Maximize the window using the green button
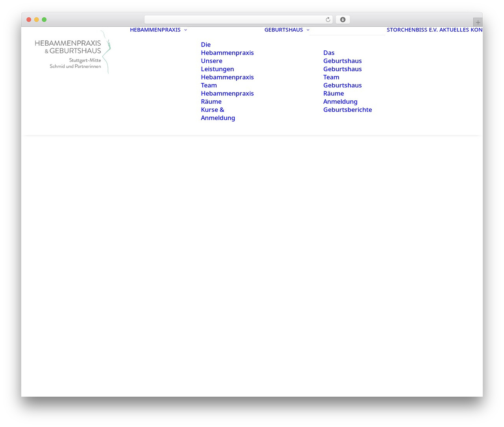The image size is (504, 427). [44, 20]
